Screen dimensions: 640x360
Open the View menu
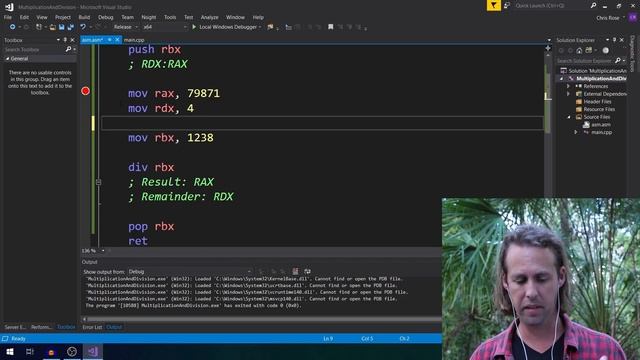[42, 17]
